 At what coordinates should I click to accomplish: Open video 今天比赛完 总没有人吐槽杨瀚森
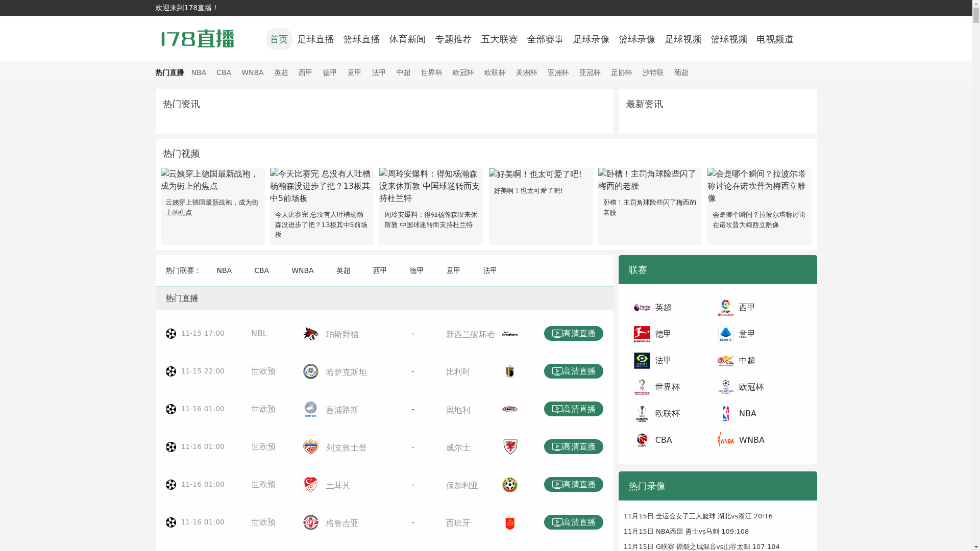point(322,206)
